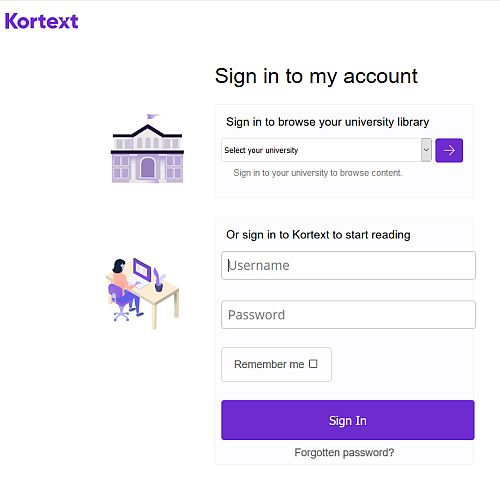This screenshot has height=478, width=500.
Task: Focus the Password input field
Action: click(x=348, y=315)
